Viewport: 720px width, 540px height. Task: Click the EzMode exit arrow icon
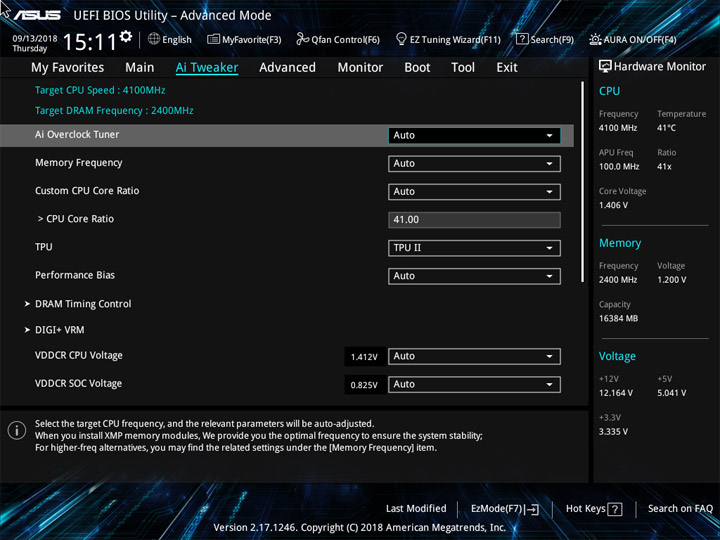[532, 509]
